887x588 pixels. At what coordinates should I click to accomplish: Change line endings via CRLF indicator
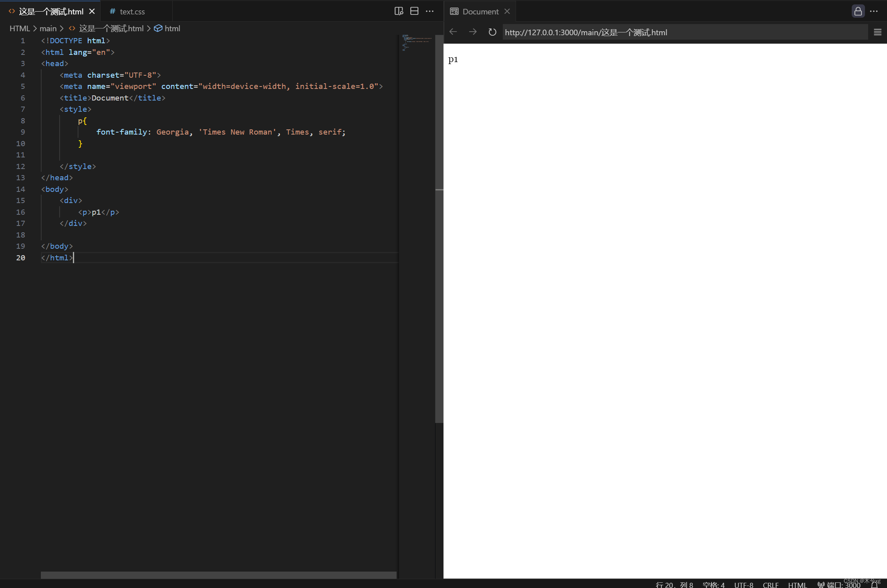771,584
